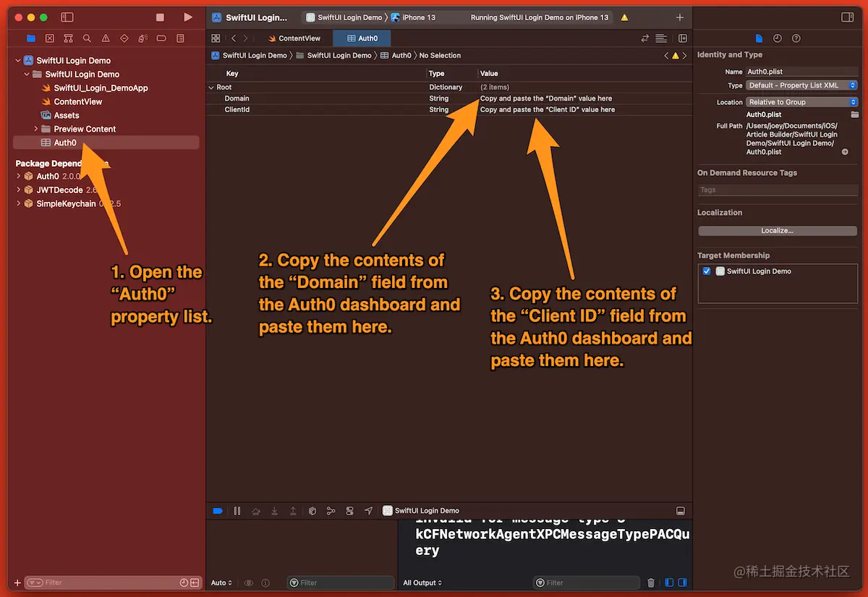The height and width of the screenshot is (597, 868).
Task: Stop the running app
Action: click(x=160, y=17)
